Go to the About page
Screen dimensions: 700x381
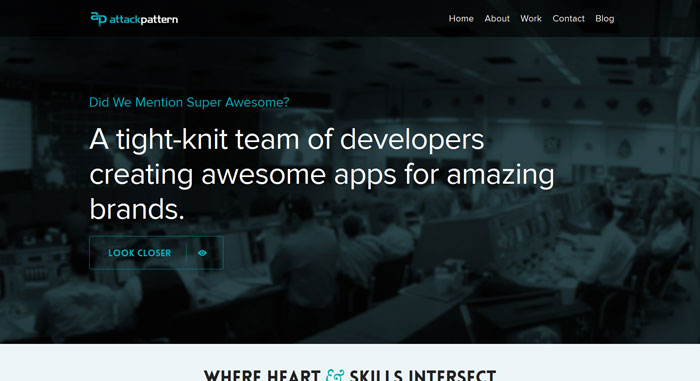[x=497, y=19]
